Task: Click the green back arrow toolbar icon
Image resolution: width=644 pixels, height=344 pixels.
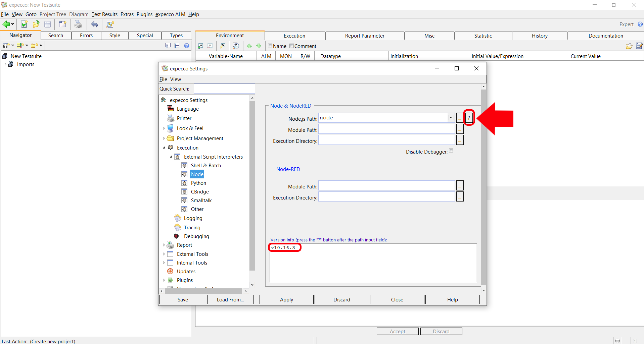Action: pos(6,24)
